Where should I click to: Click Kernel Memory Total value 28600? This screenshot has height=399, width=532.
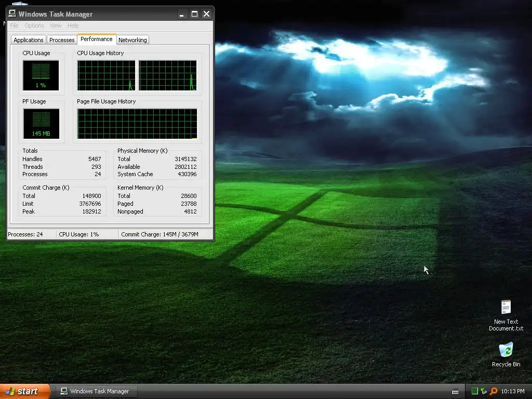click(189, 196)
